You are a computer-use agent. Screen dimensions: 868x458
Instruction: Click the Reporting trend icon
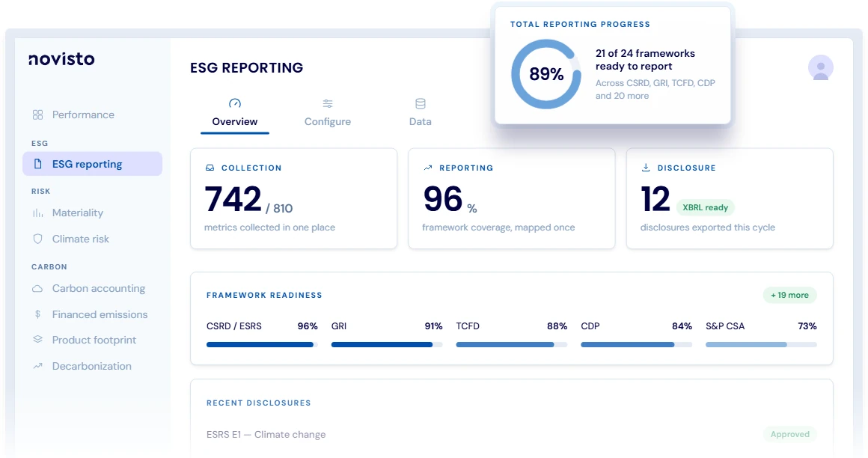(x=428, y=168)
